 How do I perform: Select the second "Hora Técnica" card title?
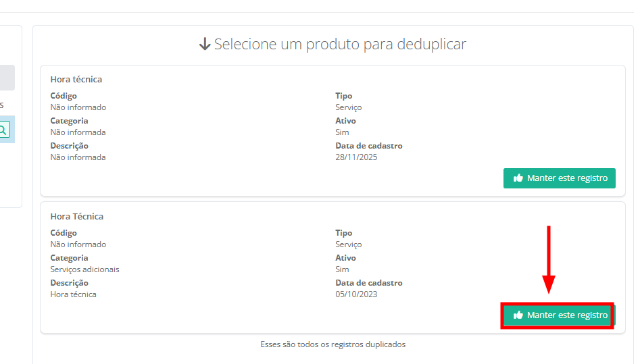(77, 217)
